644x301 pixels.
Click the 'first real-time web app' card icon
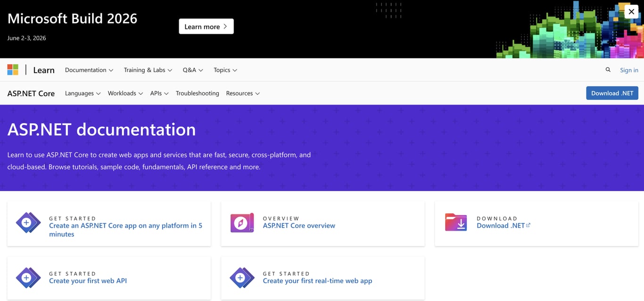242,278
